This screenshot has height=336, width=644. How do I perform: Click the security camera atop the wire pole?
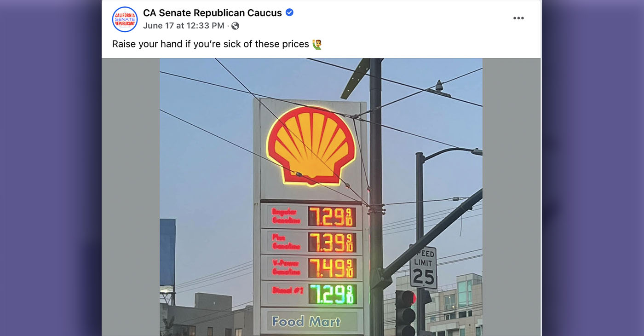click(x=440, y=86)
